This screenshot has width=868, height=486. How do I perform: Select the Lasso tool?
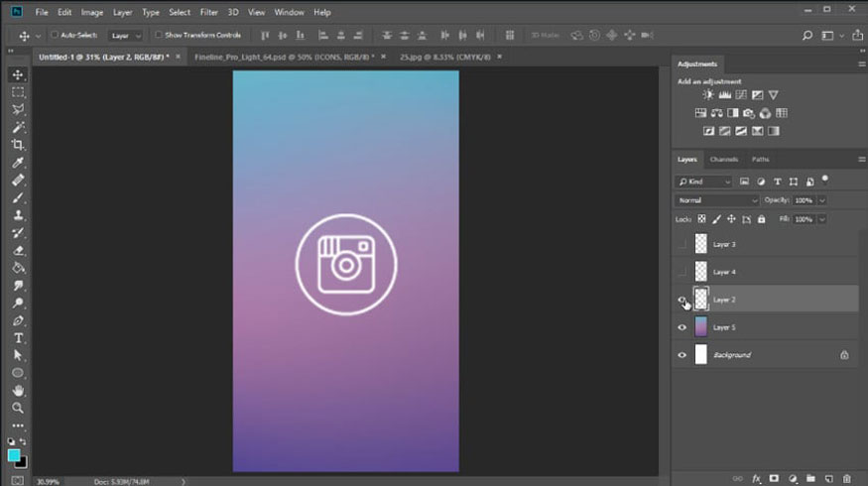18,110
